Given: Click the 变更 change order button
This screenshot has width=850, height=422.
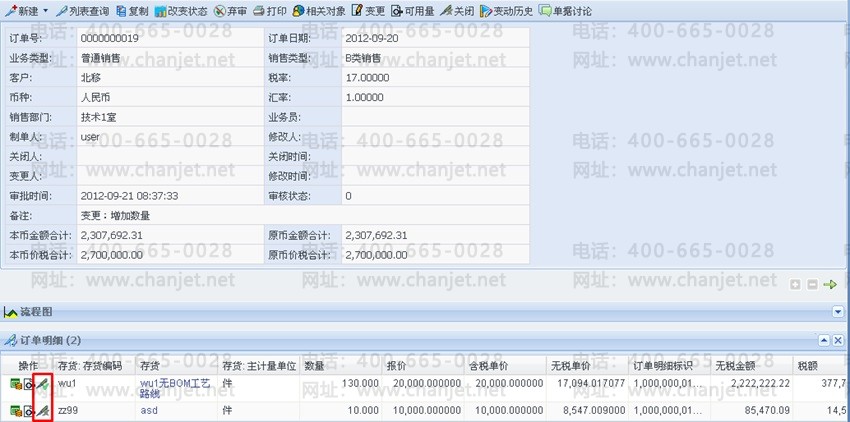Looking at the screenshot, I should [368, 11].
